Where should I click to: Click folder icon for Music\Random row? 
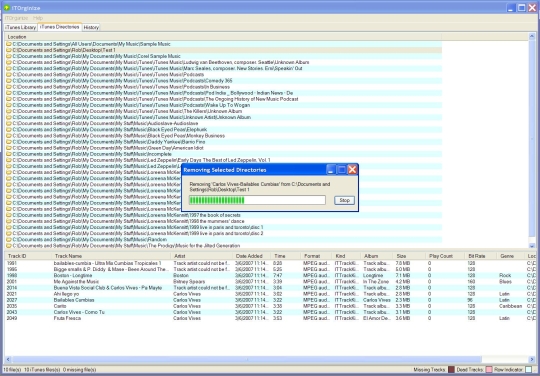[x=9, y=239]
